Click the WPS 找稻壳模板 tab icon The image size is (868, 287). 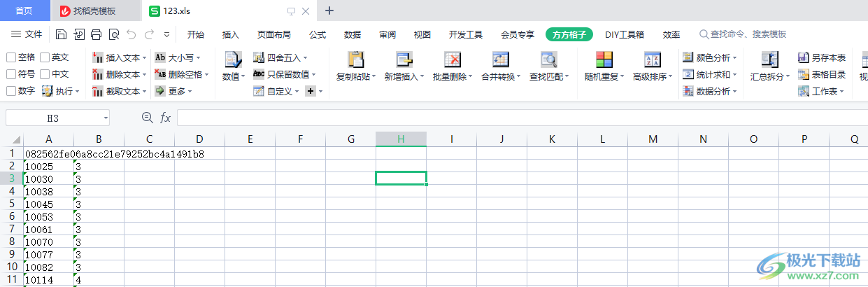click(65, 10)
